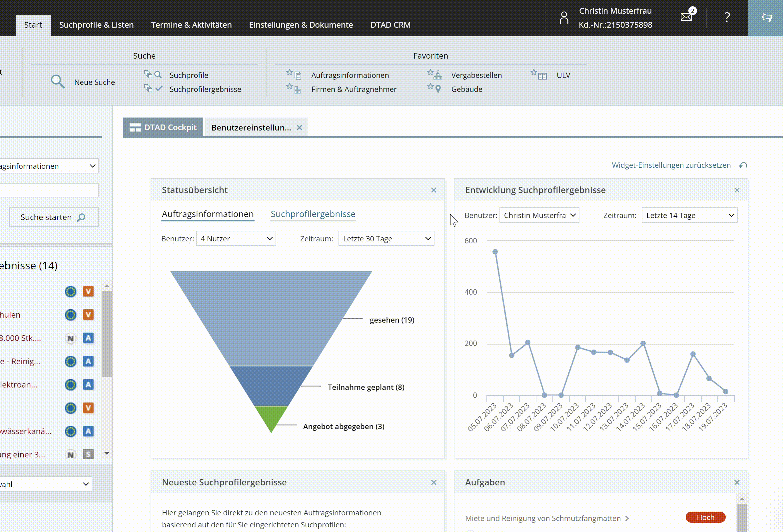Click the results list scrollbar thumb
Image resolution: width=783 pixels, height=532 pixels.
107,333
